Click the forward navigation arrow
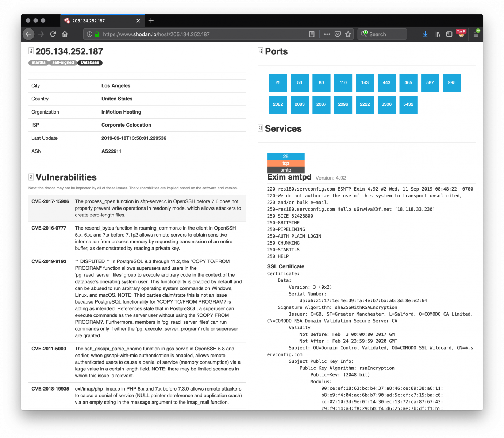 pos(41,34)
